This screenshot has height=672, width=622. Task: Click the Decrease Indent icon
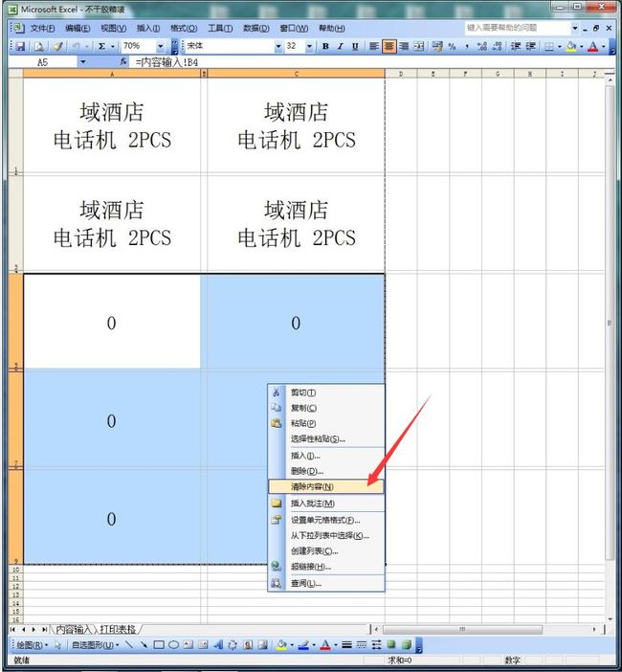pos(516,46)
